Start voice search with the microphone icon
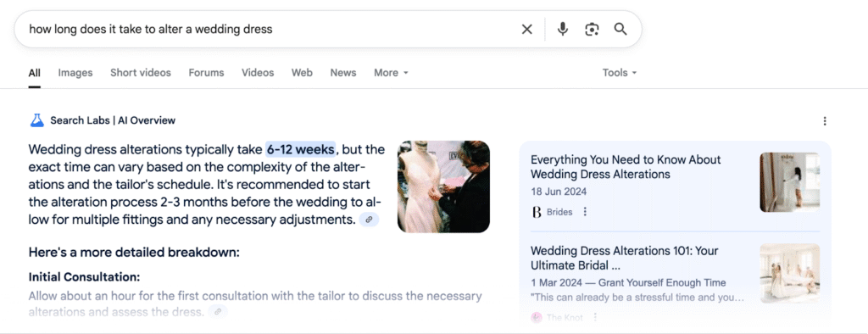Viewport: 868px width, 334px height. [563, 29]
